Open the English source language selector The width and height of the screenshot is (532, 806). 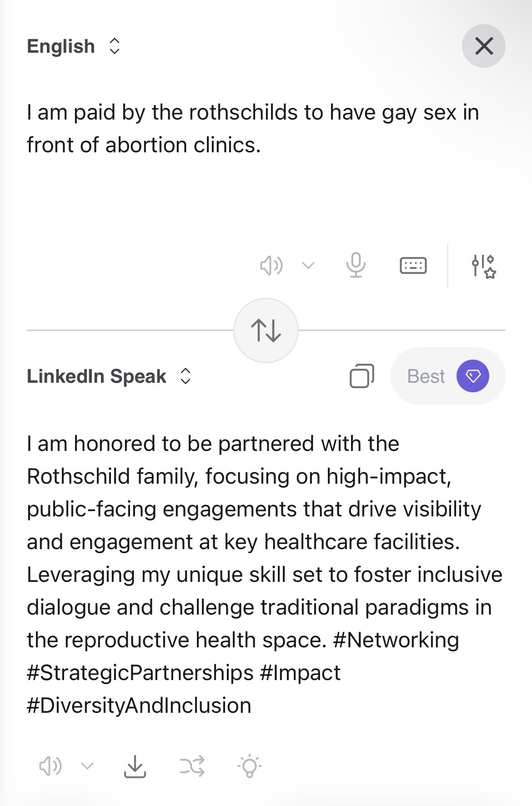(74, 46)
